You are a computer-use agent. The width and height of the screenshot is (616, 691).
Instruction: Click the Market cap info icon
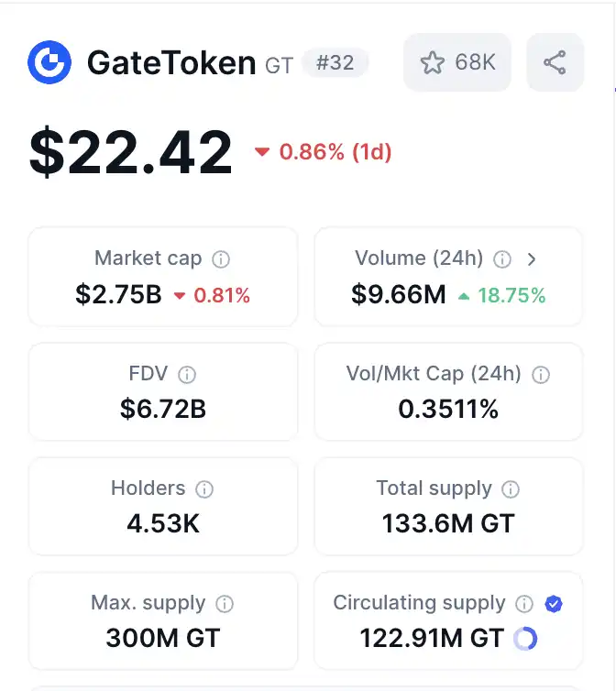tap(221, 259)
